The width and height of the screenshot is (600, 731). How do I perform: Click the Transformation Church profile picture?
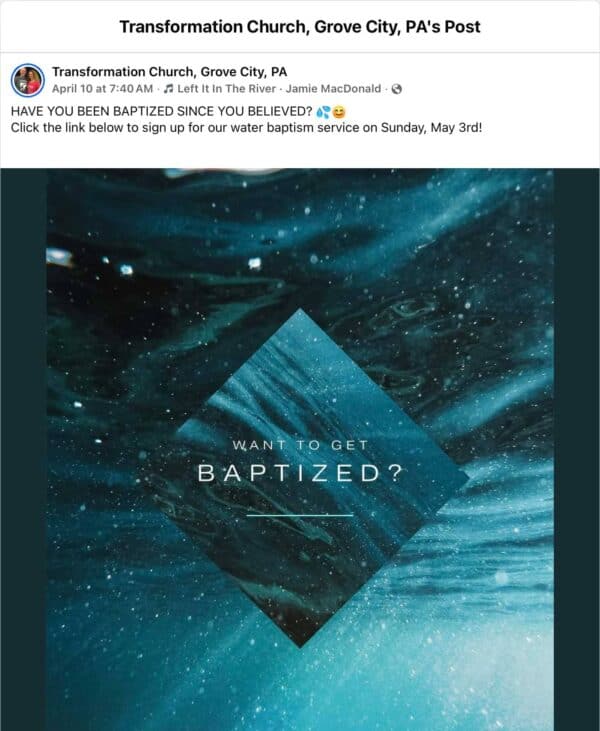tap(28, 80)
